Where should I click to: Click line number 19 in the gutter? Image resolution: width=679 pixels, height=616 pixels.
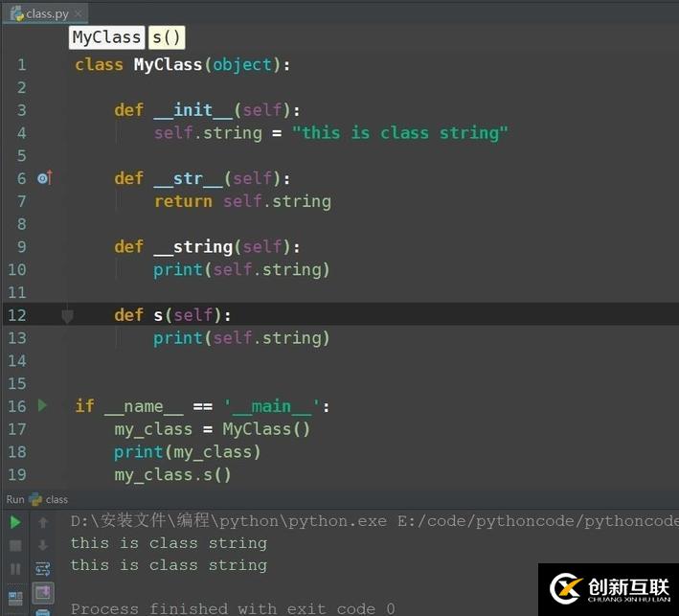click(17, 475)
